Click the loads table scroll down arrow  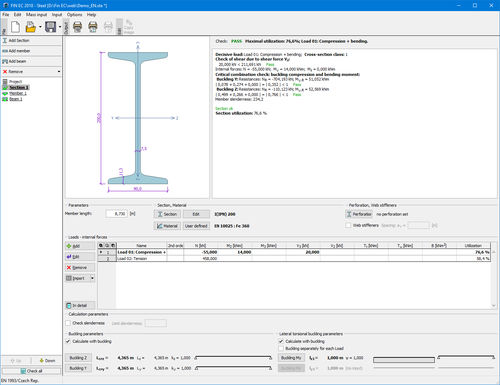(x=494, y=305)
